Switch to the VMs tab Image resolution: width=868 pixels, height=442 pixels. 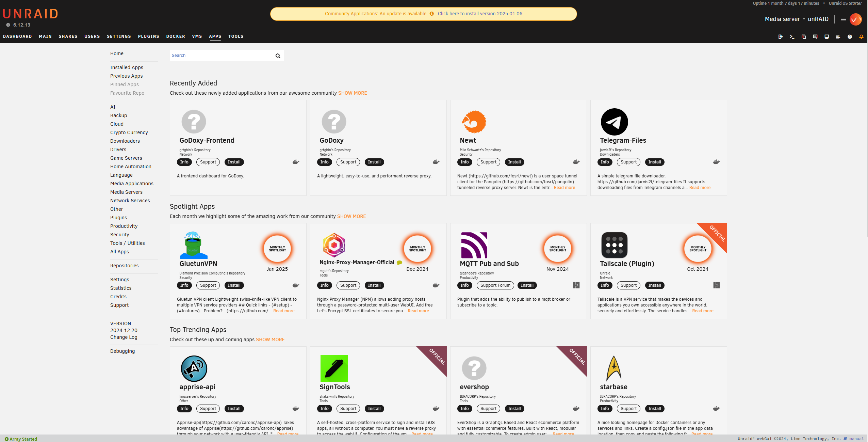click(x=197, y=36)
